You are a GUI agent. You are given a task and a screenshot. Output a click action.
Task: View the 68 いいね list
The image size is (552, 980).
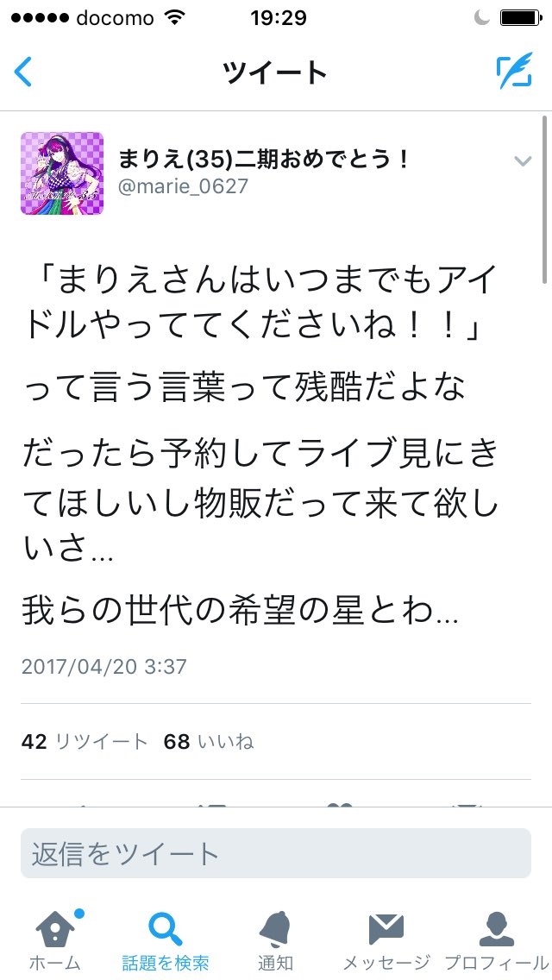click(x=208, y=742)
